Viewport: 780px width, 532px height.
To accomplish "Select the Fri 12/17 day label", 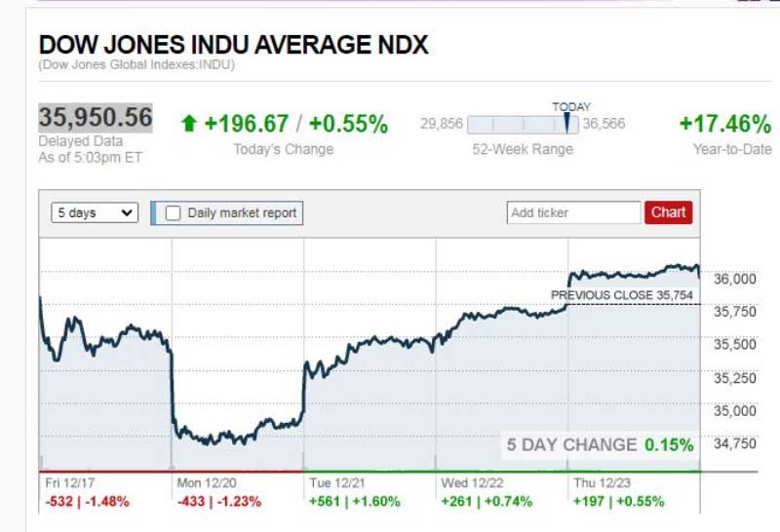I will pyautogui.click(x=68, y=482).
